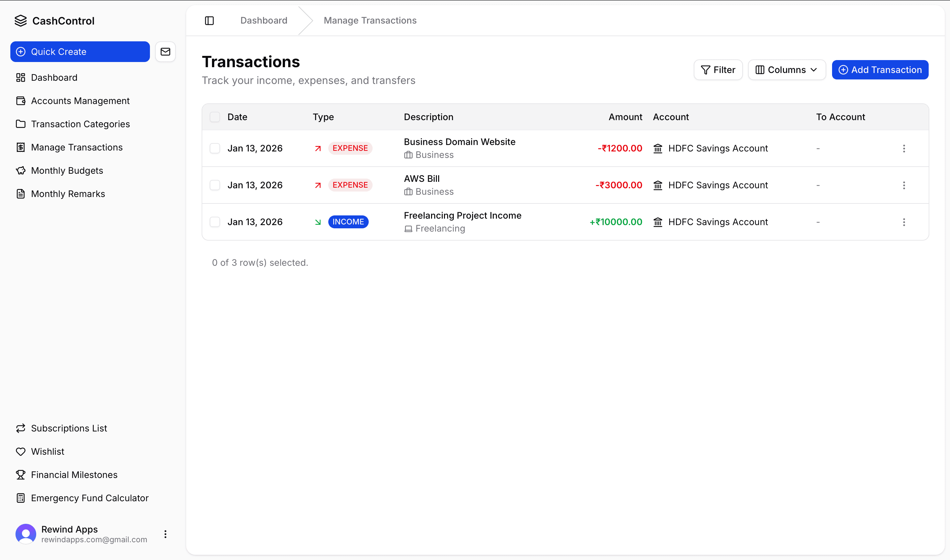
Task: Click the Monthly Budgets piggy bank icon
Action: tap(21, 171)
